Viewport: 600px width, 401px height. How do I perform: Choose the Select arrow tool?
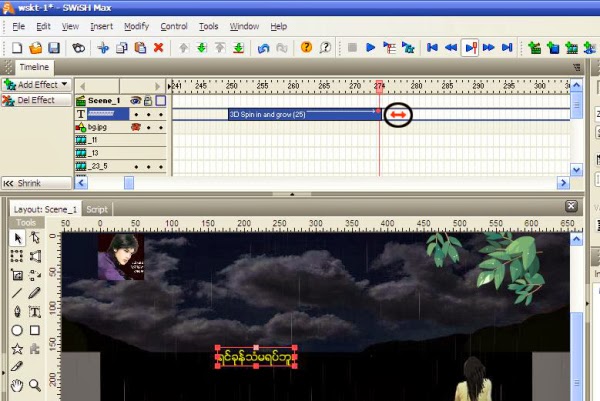coord(17,238)
